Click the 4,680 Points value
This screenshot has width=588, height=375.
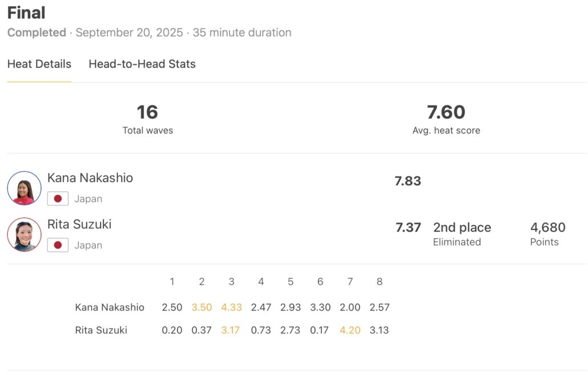(x=547, y=227)
